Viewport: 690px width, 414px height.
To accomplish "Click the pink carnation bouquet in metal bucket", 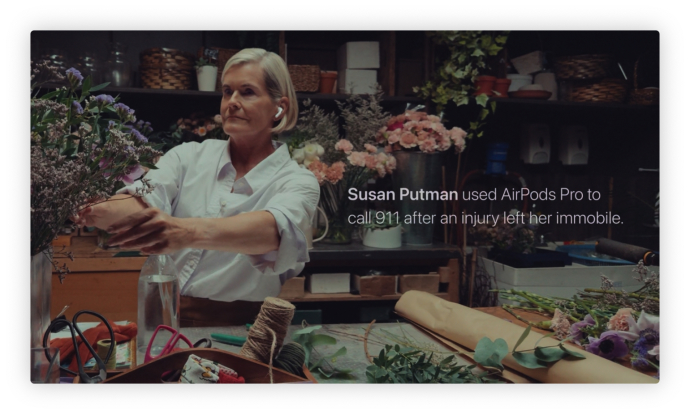I will (x=418, y=132).
